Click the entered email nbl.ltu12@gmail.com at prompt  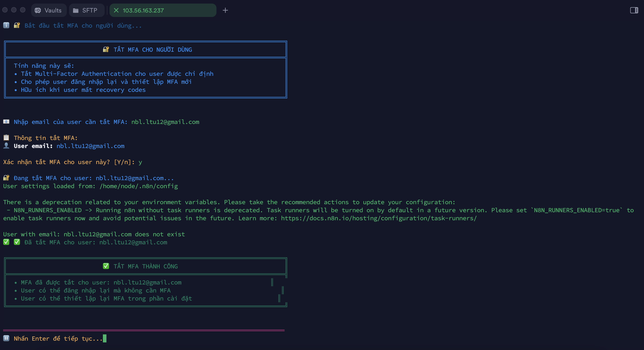coord(165,122)
